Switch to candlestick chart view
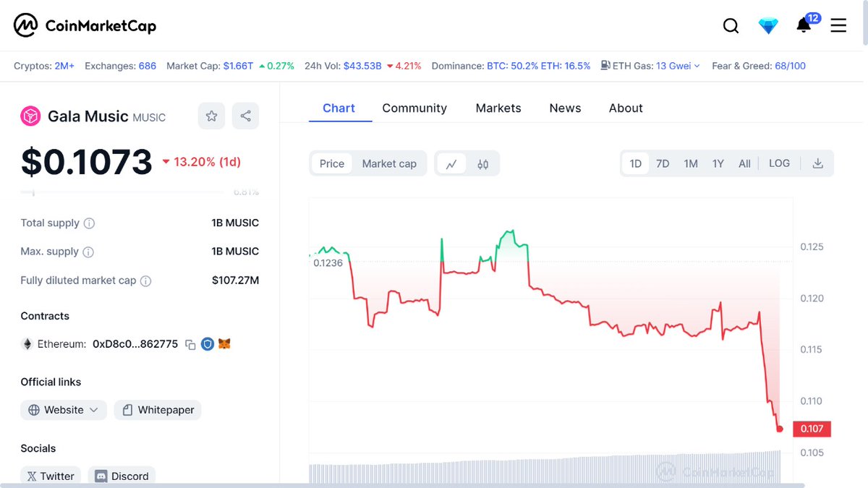 (x=482, y=164)
